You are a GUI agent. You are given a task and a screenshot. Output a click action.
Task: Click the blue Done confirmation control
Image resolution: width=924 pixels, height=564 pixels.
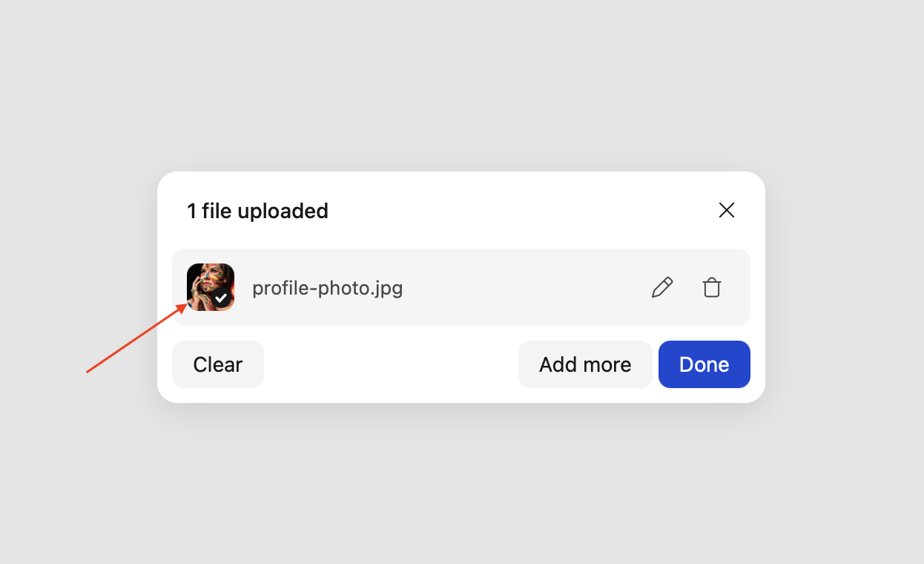point(704,364)
